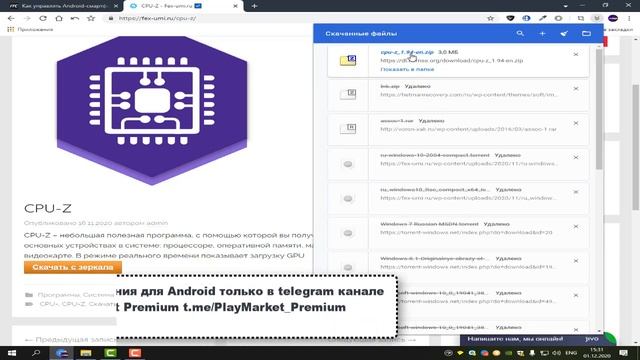Click the purple CPU-Z hexagon logo image
The image size is (640, 360).
[152, 110]
